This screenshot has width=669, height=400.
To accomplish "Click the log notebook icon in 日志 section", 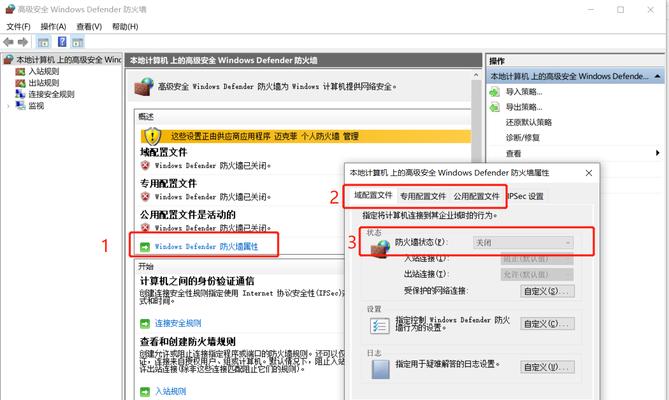I will (x=380, y=369).
